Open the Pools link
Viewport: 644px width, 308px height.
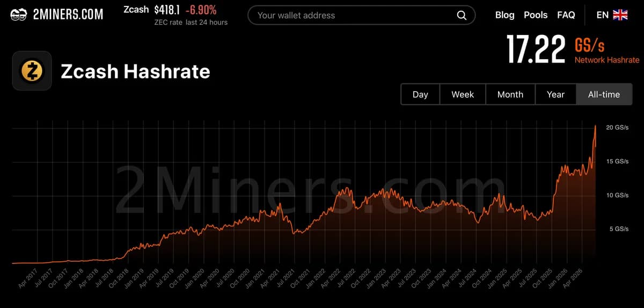pyautogui.click(x=536, y=15)
